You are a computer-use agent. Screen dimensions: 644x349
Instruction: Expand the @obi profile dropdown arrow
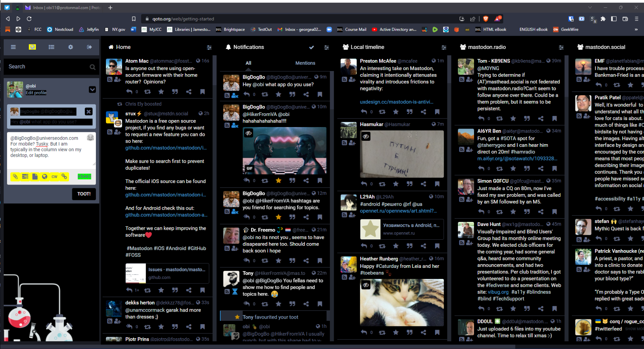pyautogui.click(x=92, y=90)
